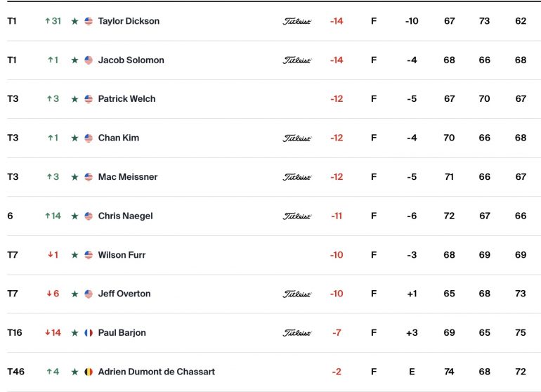Screen dimensions: 541x392
Task: Click Taylor Dickson's round three score 62
Action: click(x=521, y=21)
